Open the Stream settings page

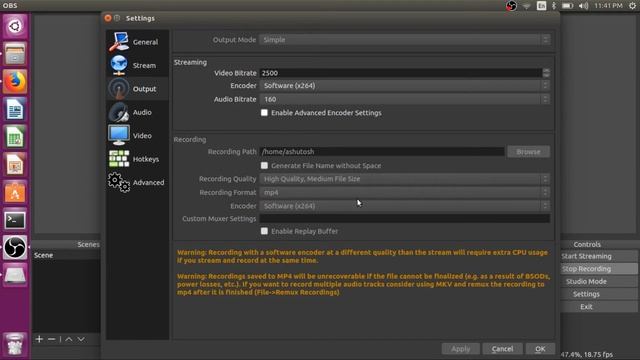[138, 65]
